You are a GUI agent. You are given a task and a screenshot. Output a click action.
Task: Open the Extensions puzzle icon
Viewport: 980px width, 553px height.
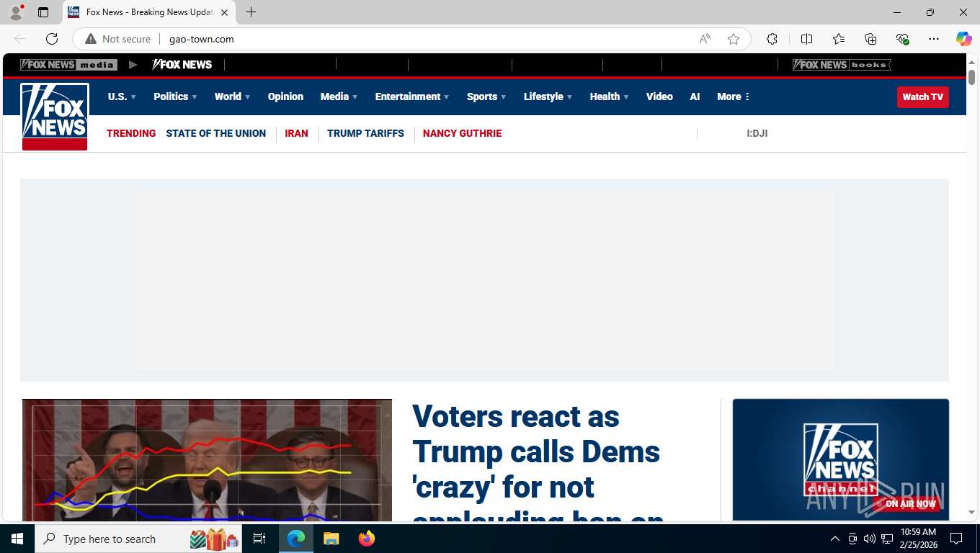[772, 39]
